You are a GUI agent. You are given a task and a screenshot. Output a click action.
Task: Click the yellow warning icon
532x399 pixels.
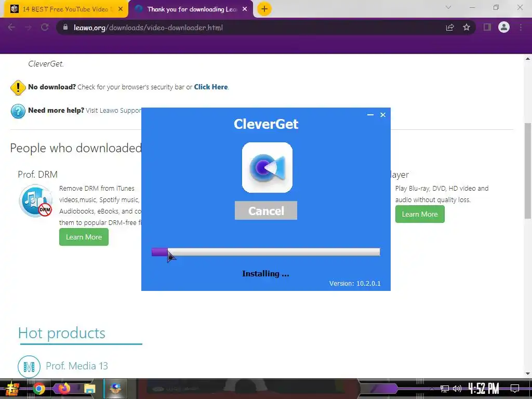click(18, 87)
